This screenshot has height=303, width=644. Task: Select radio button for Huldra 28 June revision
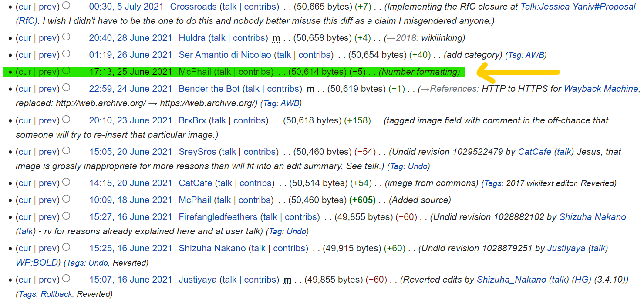tap(66, 37)
